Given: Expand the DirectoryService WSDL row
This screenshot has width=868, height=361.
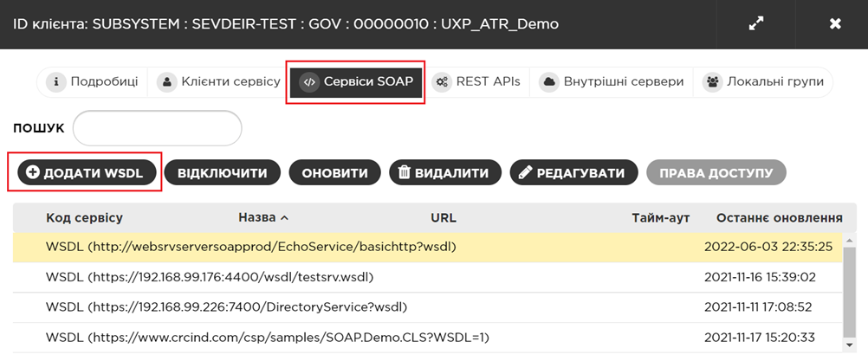Looking at the screenshot, I should (x=226, y=306).
